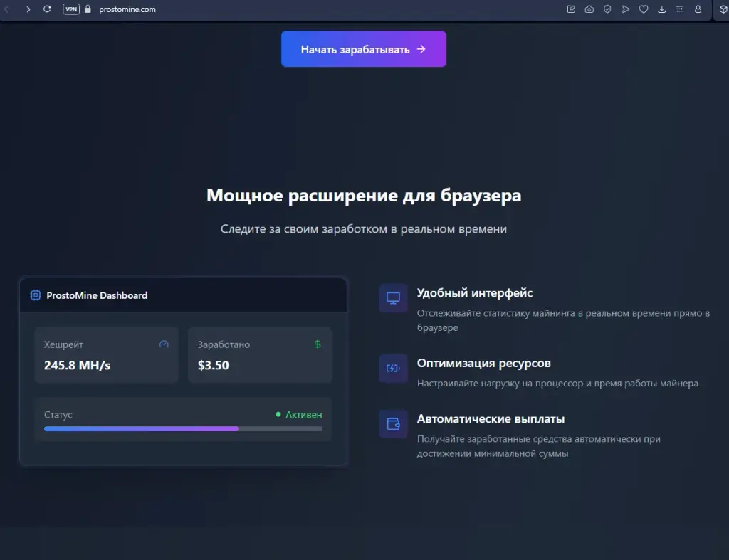Click the status progress bar
This screenshot has height=560, width=729.
coord(183,429)
